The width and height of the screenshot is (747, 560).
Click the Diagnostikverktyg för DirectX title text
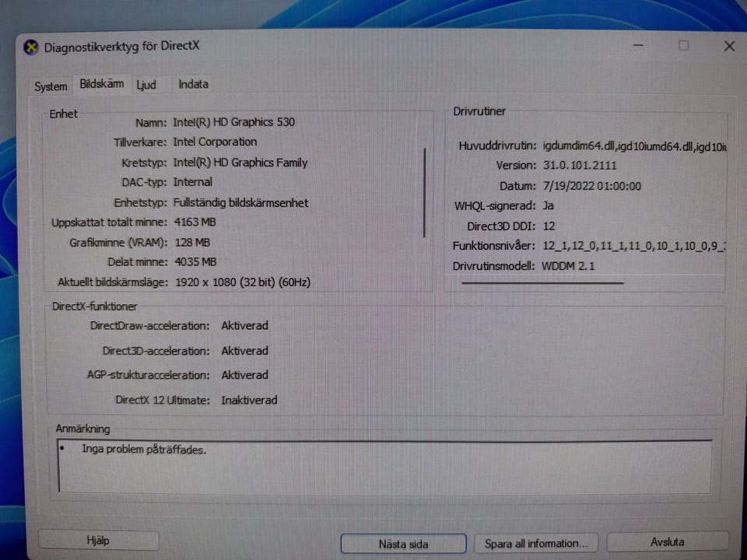click(x=122, y=46)
